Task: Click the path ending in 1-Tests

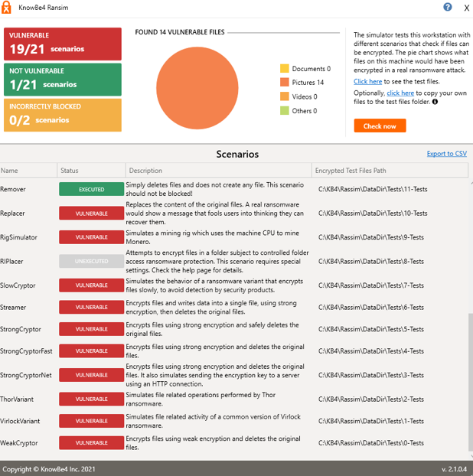Action: click(x=371, y=421)
